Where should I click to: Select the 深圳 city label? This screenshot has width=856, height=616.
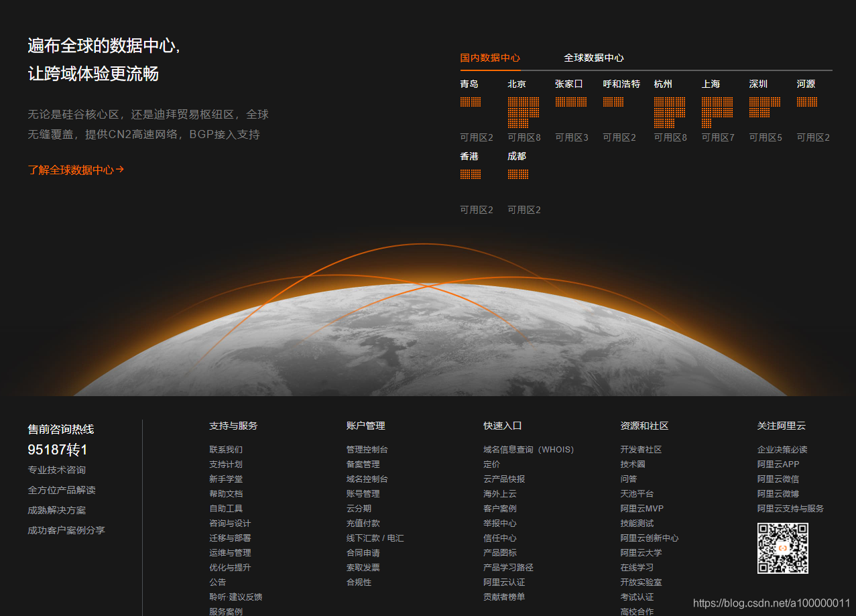(x=758, y=84)
